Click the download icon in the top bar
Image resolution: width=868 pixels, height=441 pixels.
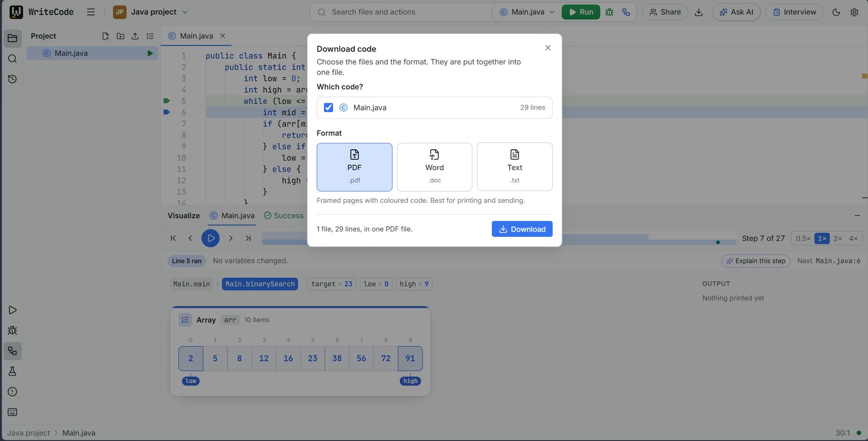pyautogui.click(x=699, y=12)
